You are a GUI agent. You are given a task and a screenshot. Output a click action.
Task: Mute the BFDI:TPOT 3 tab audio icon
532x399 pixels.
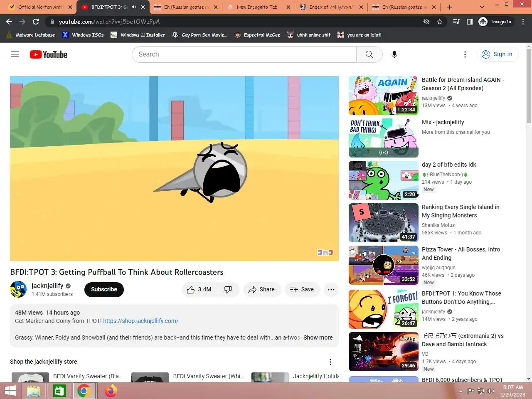134,7
